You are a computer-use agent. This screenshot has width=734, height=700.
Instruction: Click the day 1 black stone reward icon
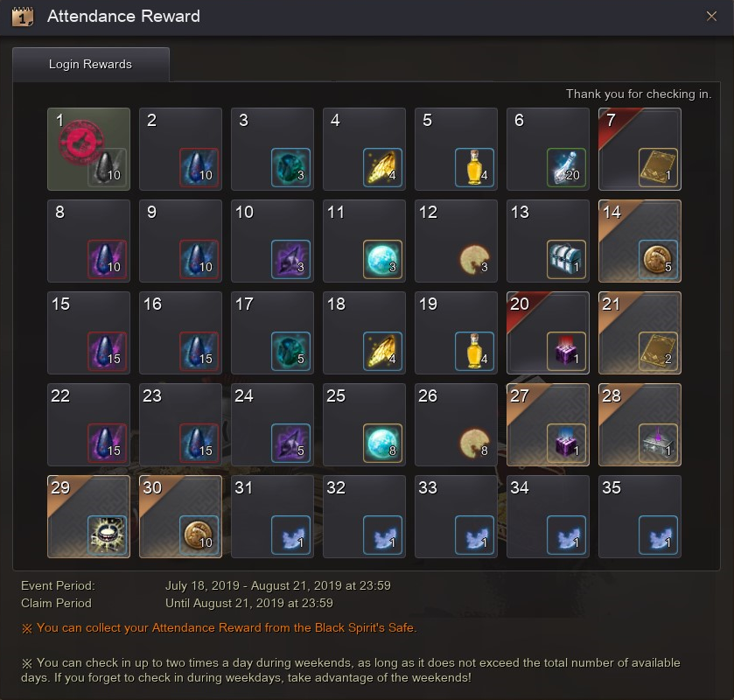pos(108,168)
